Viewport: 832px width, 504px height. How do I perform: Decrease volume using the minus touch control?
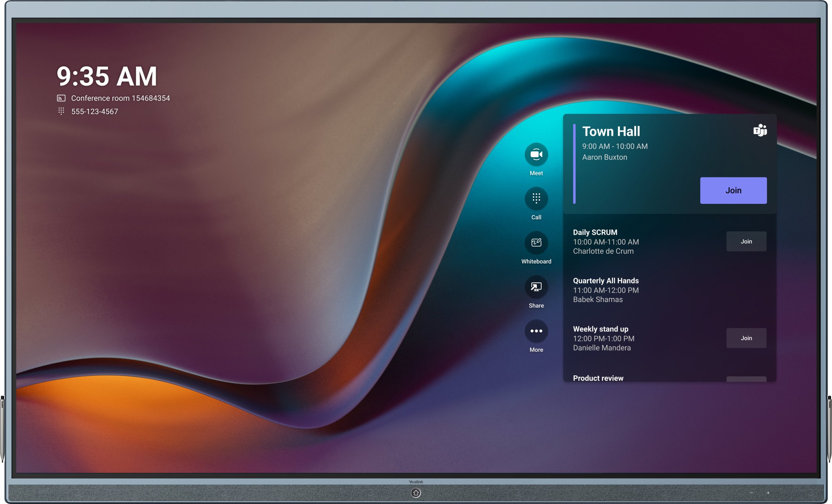752,494
